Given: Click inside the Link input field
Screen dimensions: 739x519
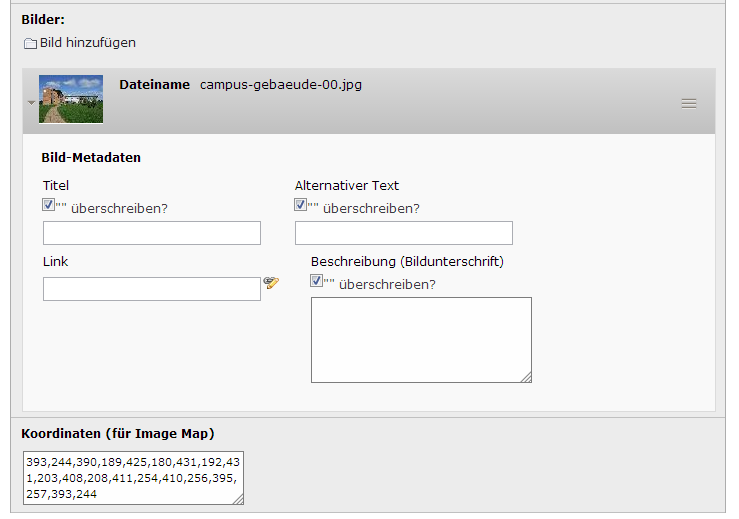Looking at the screenshot, I should click(x=152, y=289).
